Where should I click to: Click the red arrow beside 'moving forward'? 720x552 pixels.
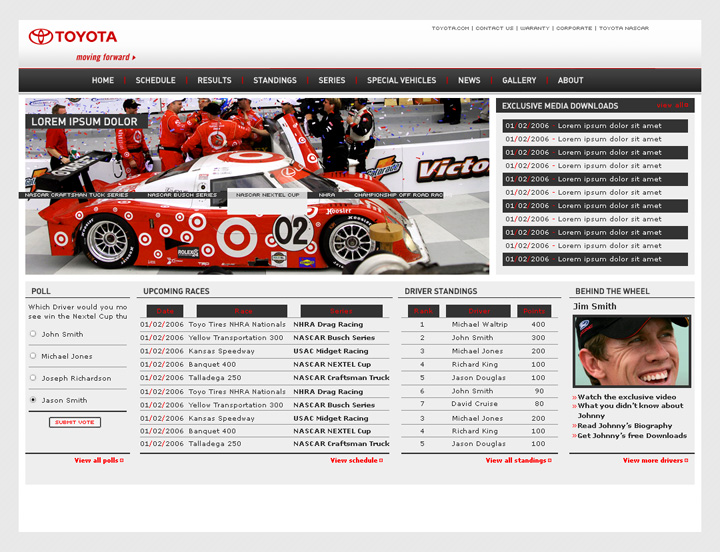pyautogui.click(x=134, y=58)
